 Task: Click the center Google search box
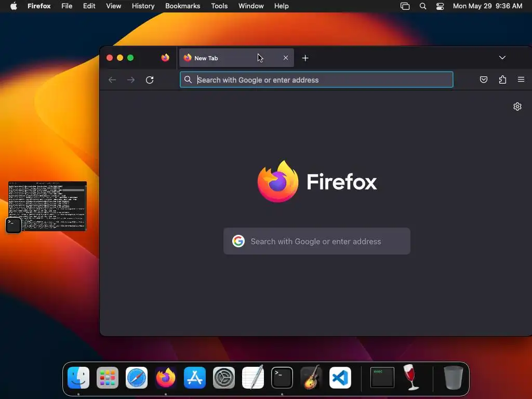tap(316, 241)
